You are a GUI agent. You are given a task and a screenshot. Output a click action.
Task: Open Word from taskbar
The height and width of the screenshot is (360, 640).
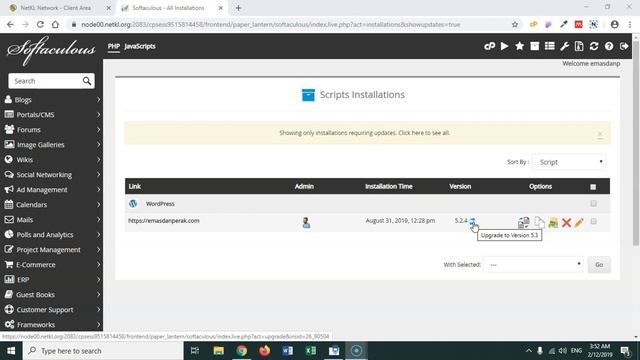[287, 351]
